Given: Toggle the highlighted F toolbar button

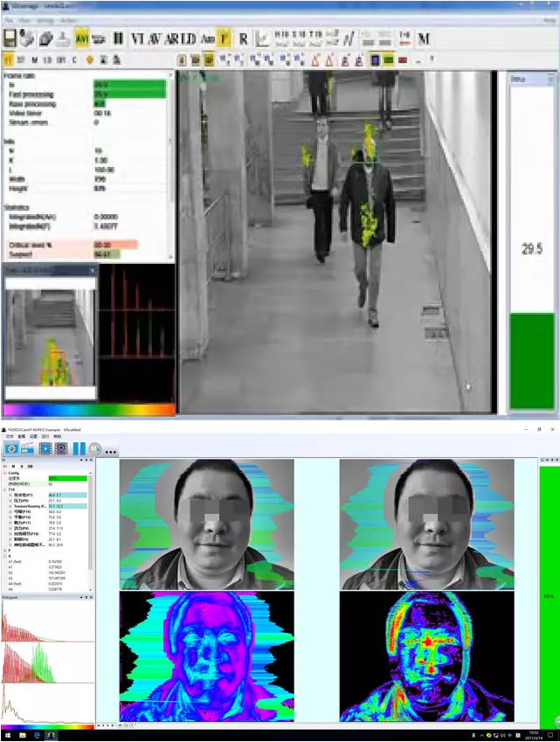Looking at the screenshot, I should coord(224,38).
